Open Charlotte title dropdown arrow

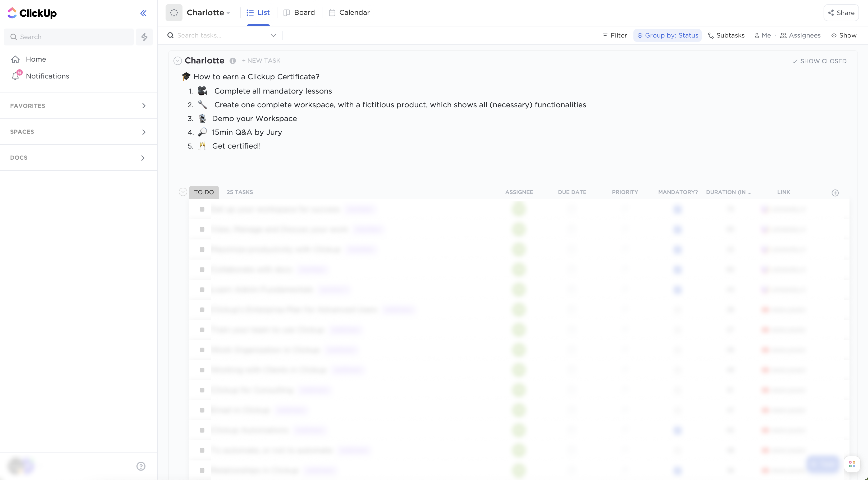(x=229, y=13)
